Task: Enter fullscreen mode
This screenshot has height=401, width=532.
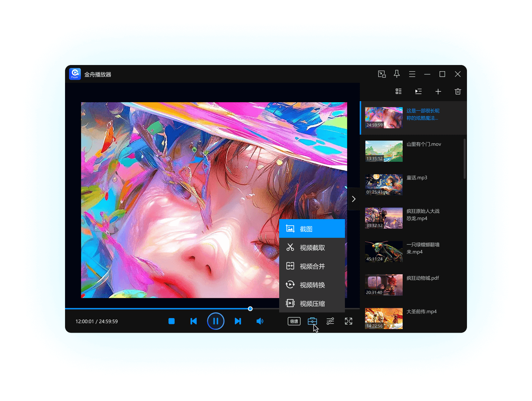Action: point(349,321)
